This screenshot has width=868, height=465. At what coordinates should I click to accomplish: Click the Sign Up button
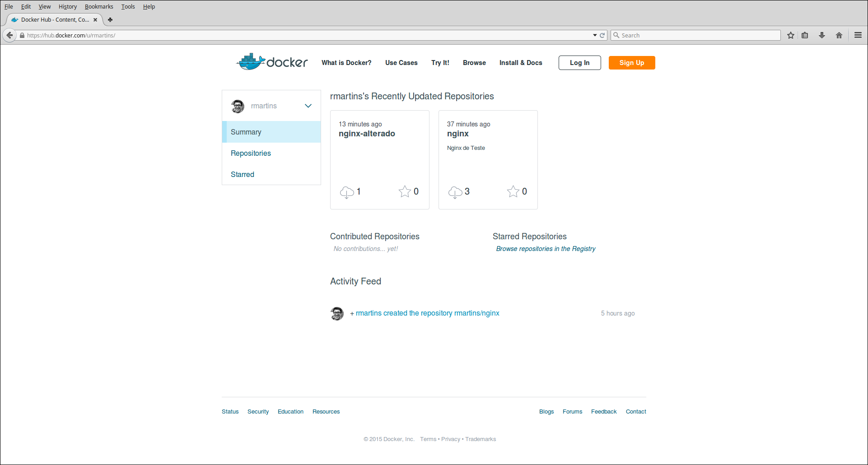631,62
